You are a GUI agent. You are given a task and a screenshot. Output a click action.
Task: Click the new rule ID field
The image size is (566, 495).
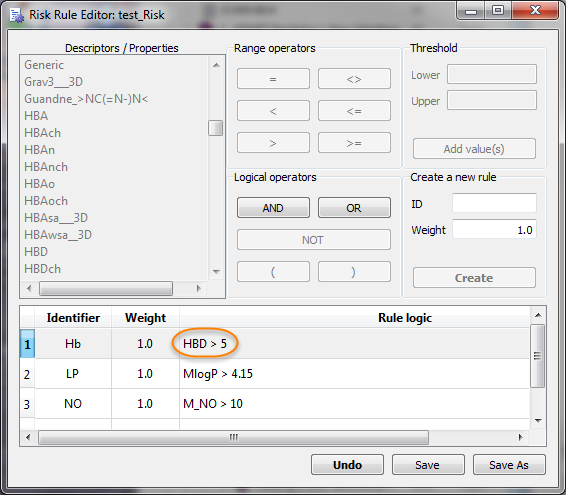494,203
